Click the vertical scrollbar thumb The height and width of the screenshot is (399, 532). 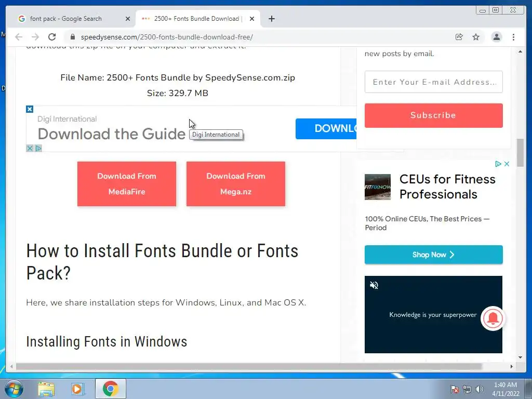click(520, 153)
